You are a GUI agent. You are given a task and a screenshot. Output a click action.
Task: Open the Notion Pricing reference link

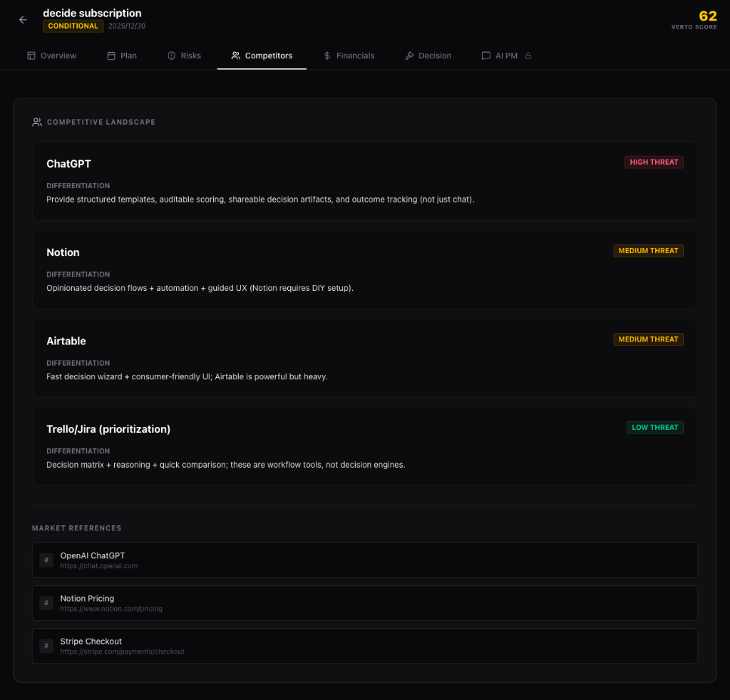click(x=87, y=599)
